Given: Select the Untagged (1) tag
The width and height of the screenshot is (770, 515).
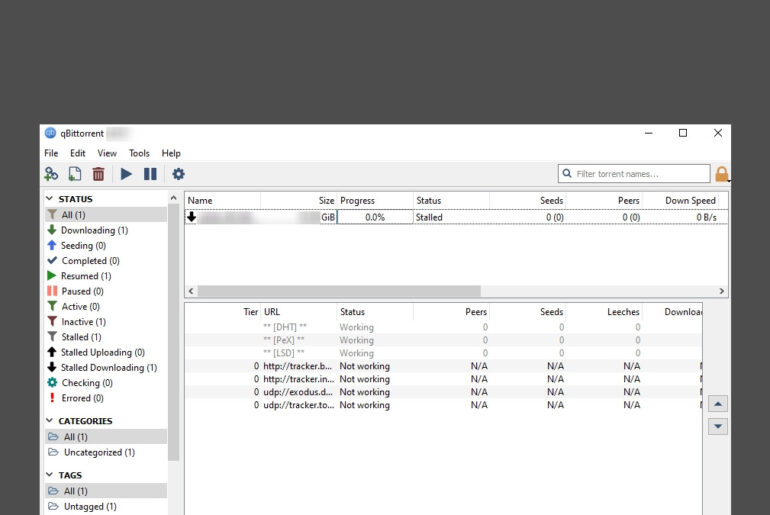Looking at the screenshot, I should pos(106,506).
